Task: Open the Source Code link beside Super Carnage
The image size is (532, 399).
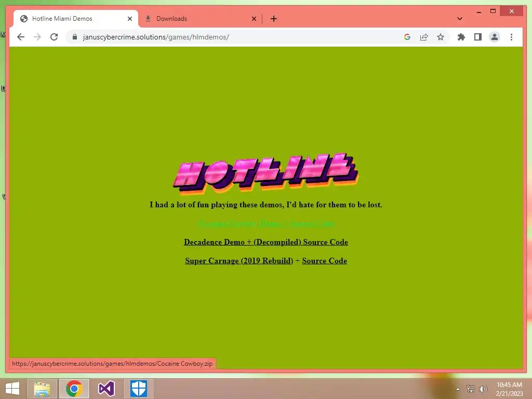Action: (324, 261)
